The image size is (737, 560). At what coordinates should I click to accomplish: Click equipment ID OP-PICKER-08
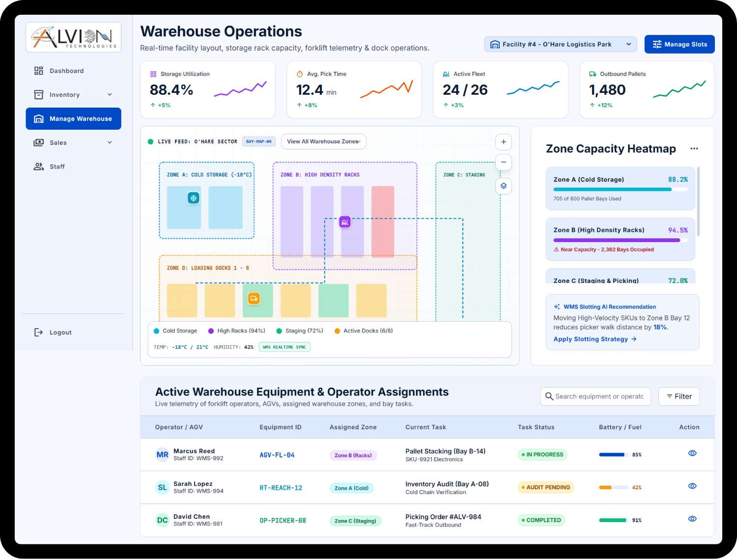coord(283,521)
